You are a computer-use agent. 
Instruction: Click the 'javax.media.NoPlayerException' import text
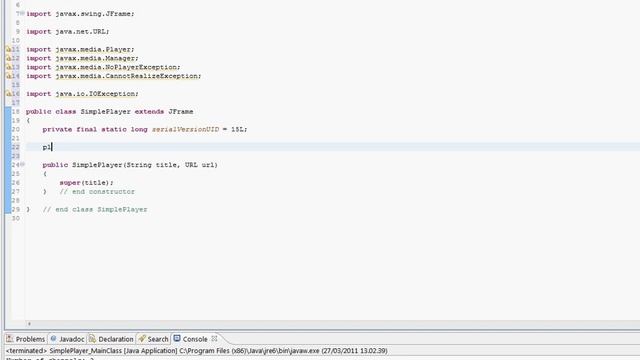click(116, 67)
